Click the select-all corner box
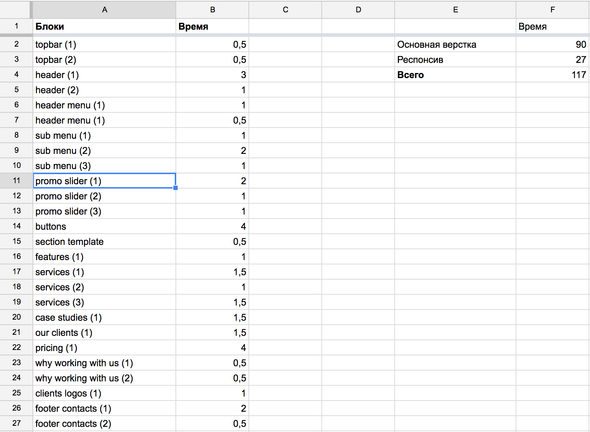590x432 pixels. [x=16, y=10]
